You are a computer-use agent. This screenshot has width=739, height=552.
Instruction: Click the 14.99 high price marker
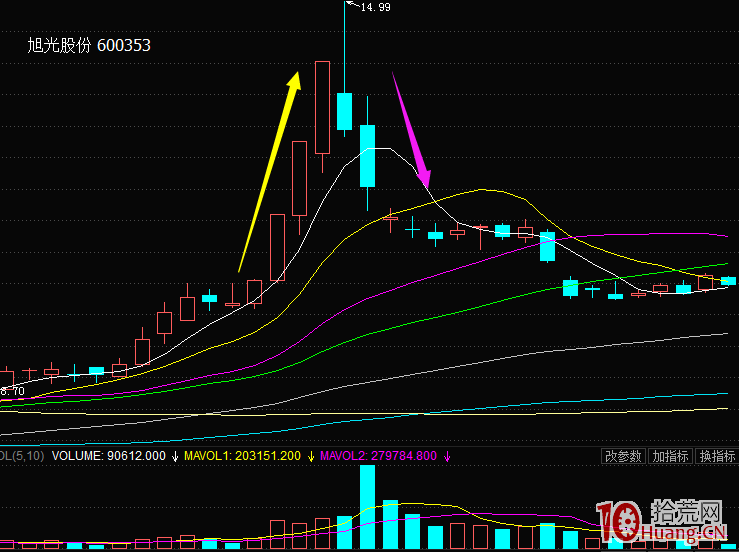(374, 8)
